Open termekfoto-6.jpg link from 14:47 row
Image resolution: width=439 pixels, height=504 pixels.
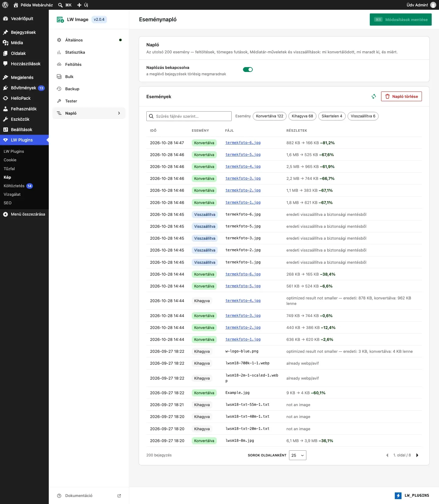[x=243, y=143]
